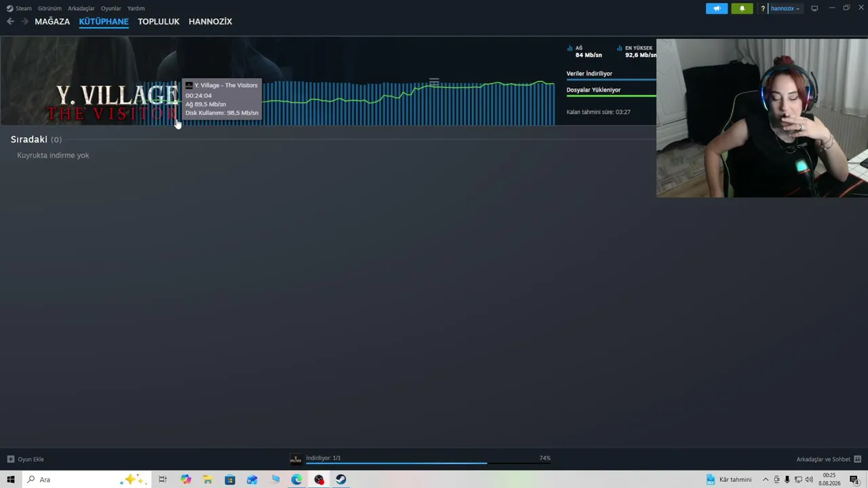Screen dimensions: 868x488
Task: Open the Oyunlar menu
Action: pyautogui.click(x=111, y=8)
